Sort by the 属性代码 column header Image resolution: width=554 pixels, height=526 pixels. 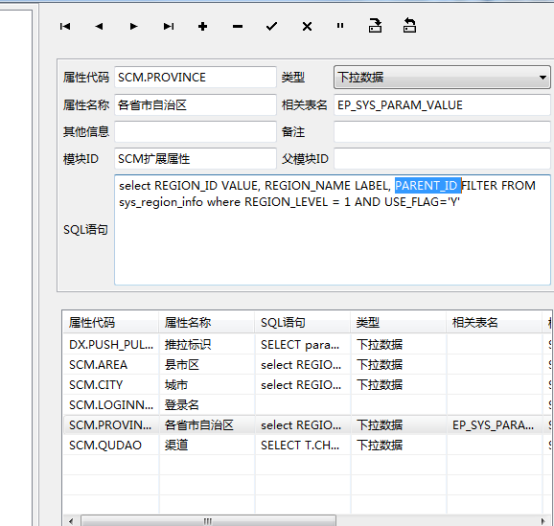(110, 323)
